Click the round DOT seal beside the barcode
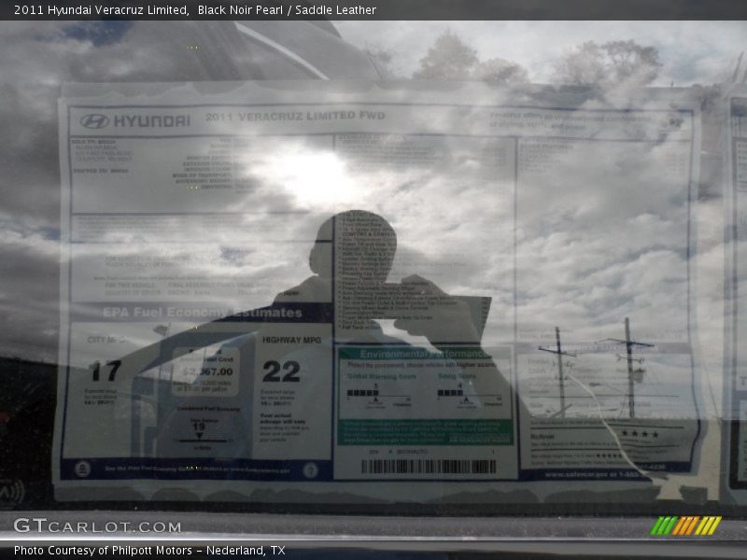The image size is (747, 560). [x=311, y=470]
